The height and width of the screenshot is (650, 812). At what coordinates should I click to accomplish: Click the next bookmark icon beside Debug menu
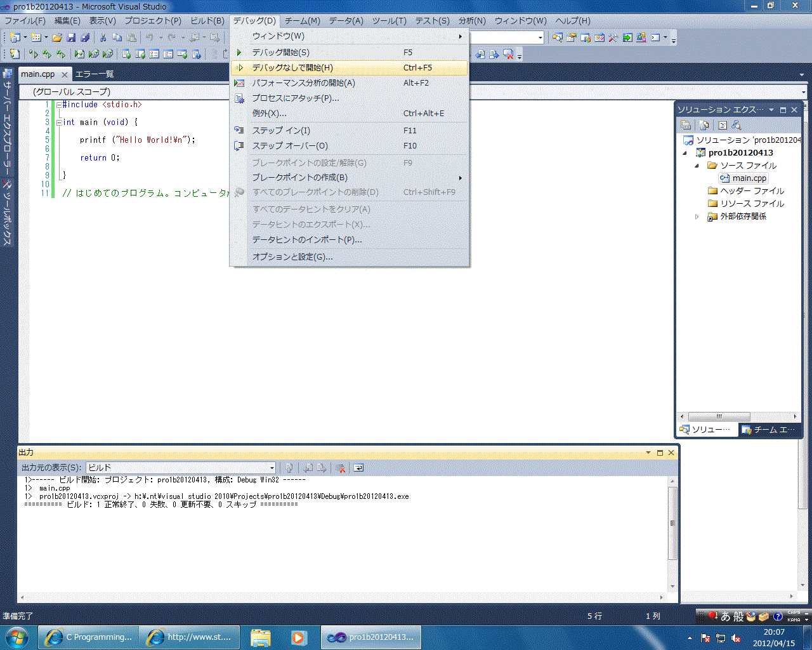(494, 55)
